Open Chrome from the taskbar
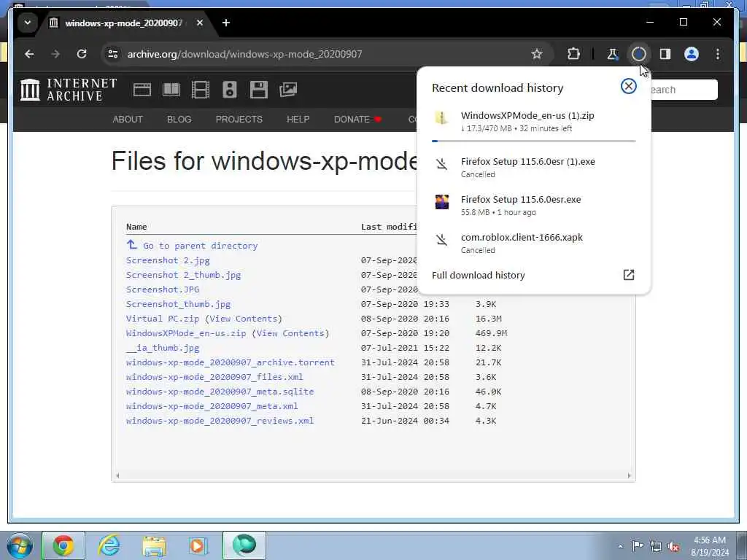 click(63, 545)
